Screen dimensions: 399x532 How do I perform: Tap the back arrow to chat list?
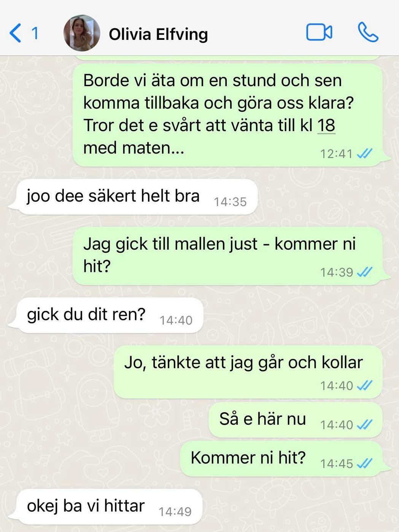coord(15,33)
